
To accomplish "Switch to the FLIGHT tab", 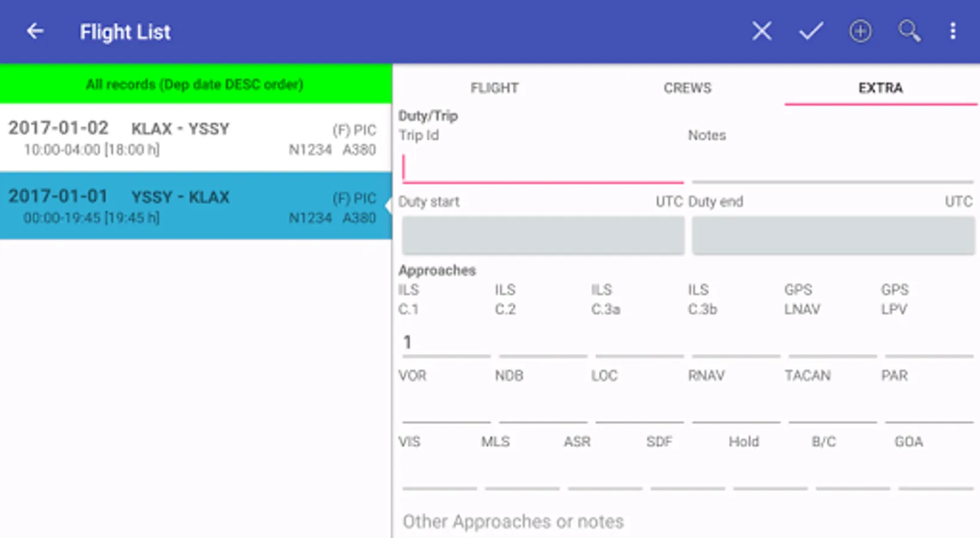I will tap(494, 88).
